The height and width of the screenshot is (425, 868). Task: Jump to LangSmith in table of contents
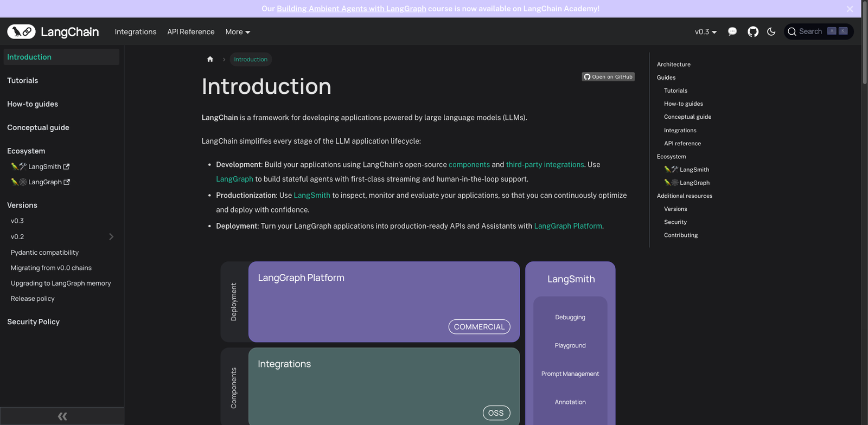coord(687,169)
